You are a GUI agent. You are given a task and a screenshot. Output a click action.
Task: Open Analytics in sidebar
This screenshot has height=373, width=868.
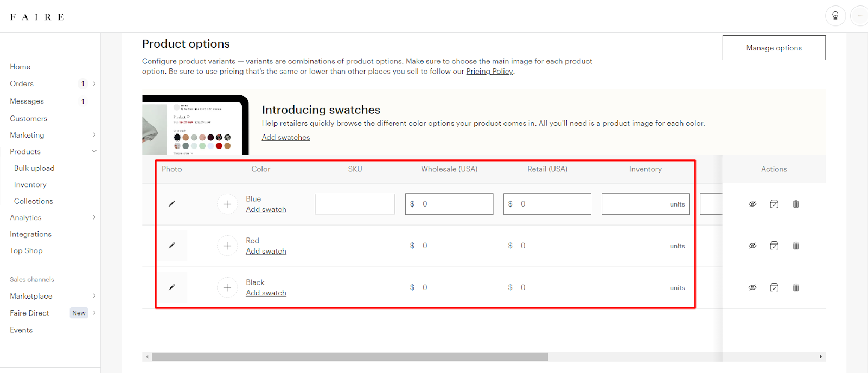pos(25,218)
